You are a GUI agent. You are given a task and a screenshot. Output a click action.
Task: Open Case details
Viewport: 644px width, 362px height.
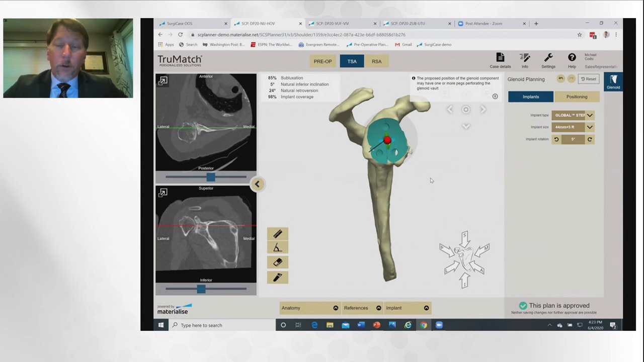500,61
